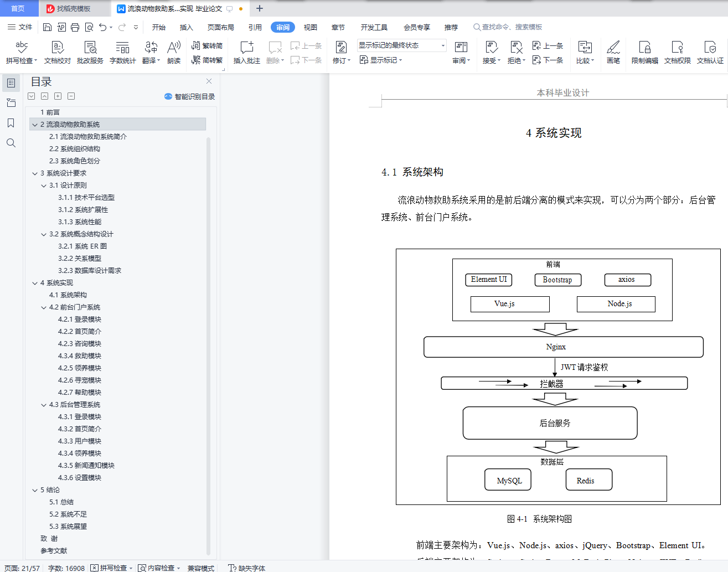Click the Print icon in quick access toolbar
This screenshot has width=728, height=572.
[x=75, y=27]
